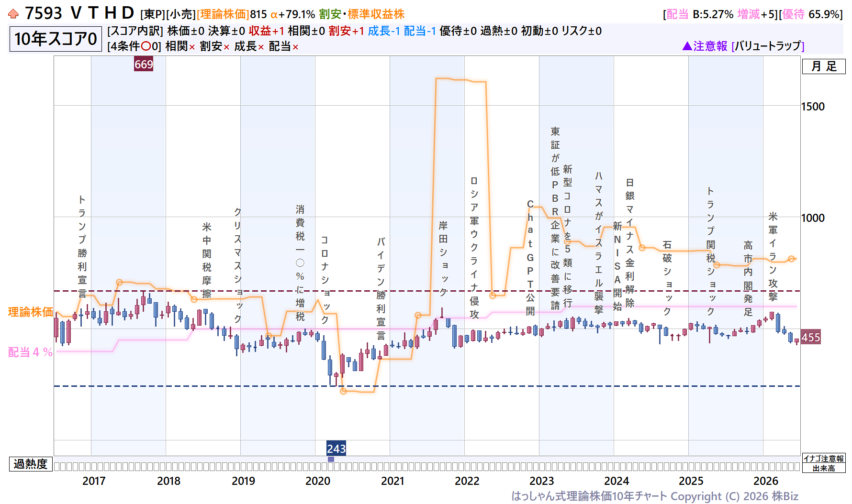
Task: Click the ▲注意報 warning triangle icon
Action: 687,46
